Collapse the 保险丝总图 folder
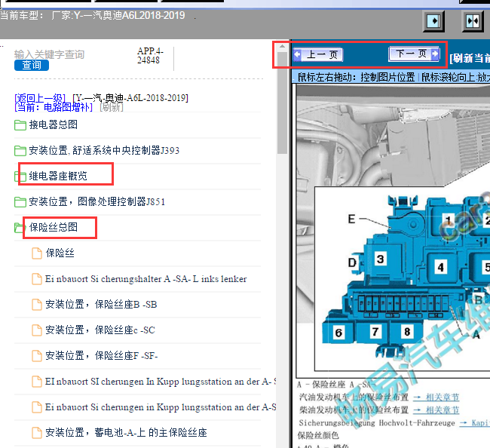490x448 pixels. (x=53, y=227)
